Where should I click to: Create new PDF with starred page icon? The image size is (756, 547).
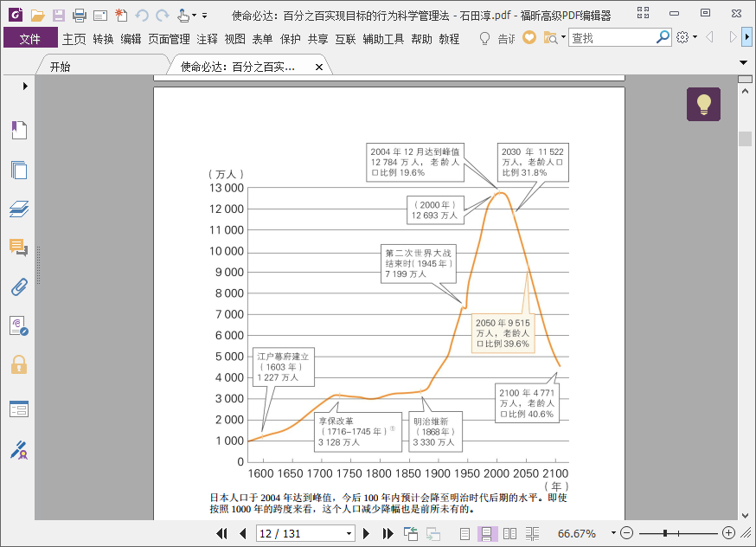(x=121, y=16)
